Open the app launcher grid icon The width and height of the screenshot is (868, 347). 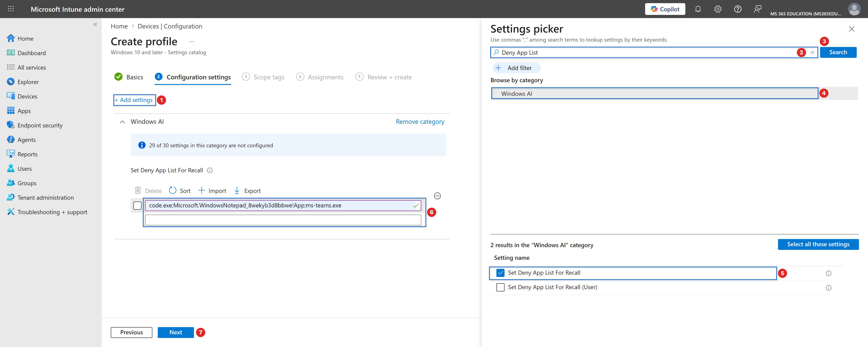11,9
